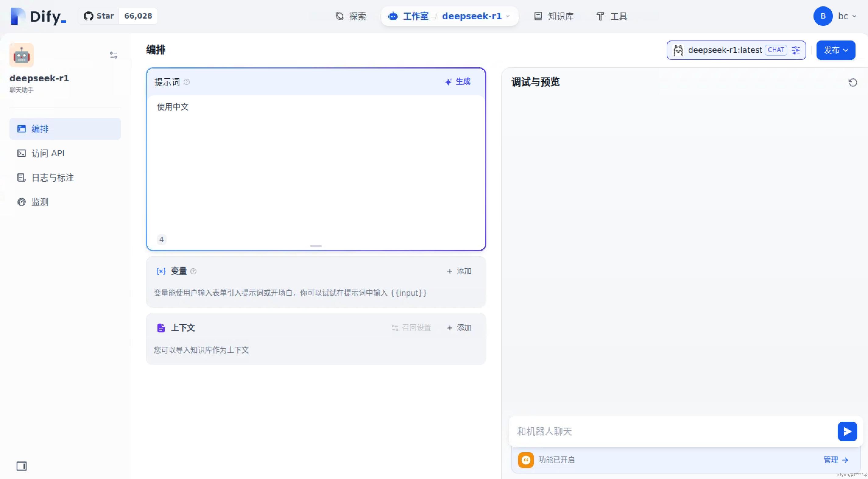
Task: Click the orange quote feature icon
Action: pyautogui.click(x=526, y=460)
